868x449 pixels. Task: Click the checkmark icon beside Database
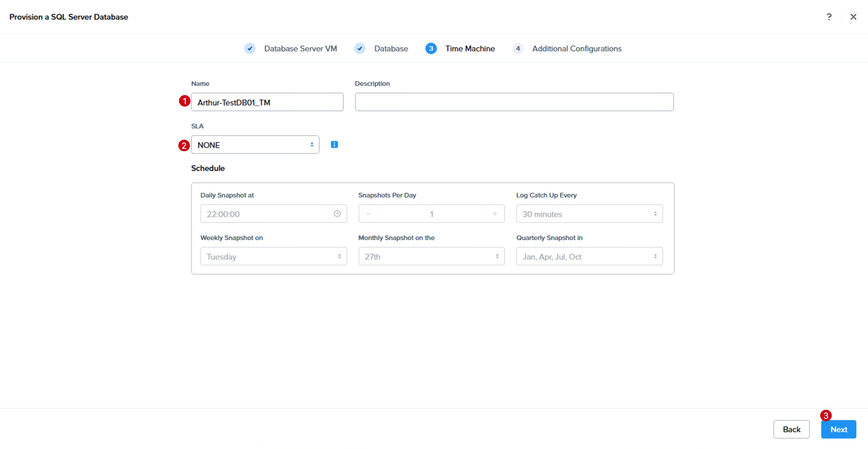[359, 49]
